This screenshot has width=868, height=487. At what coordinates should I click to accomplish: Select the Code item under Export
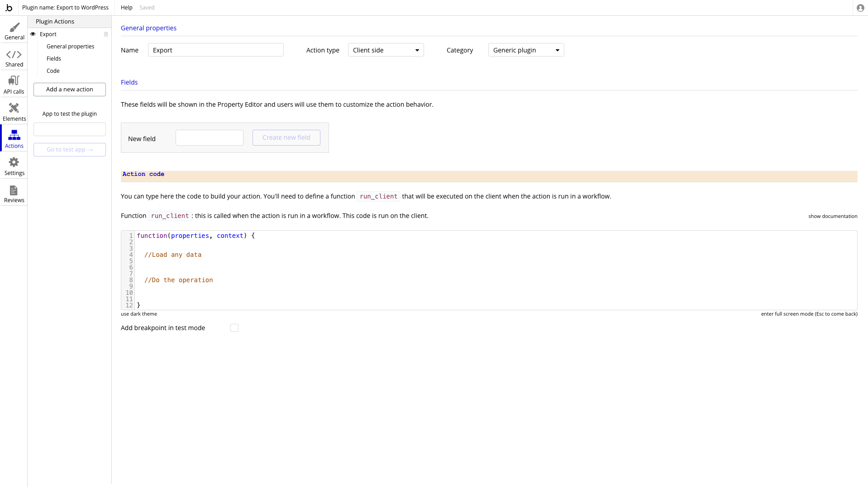coord(53,71)
